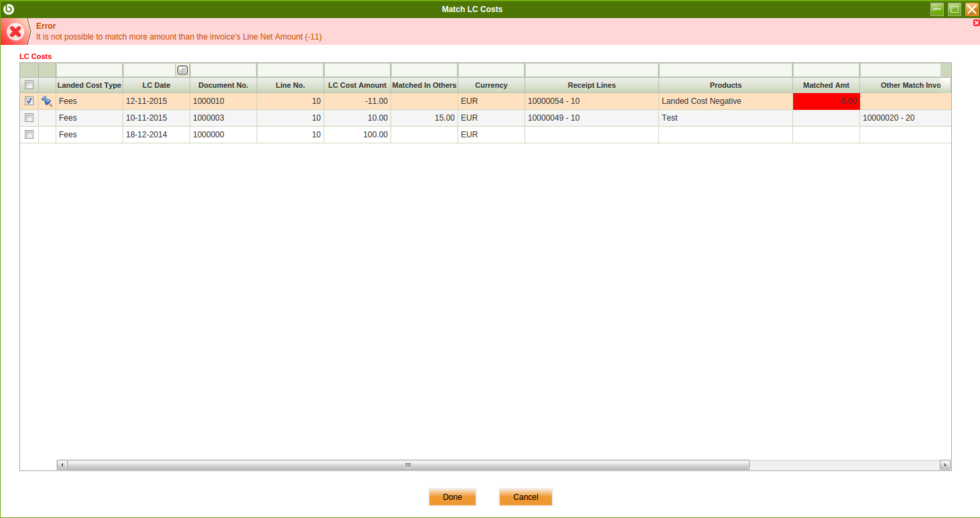Viewport: 980px width, 518px height.
Task: Uncheck the row for document 1000010
Action: click(x=29, y=101)
